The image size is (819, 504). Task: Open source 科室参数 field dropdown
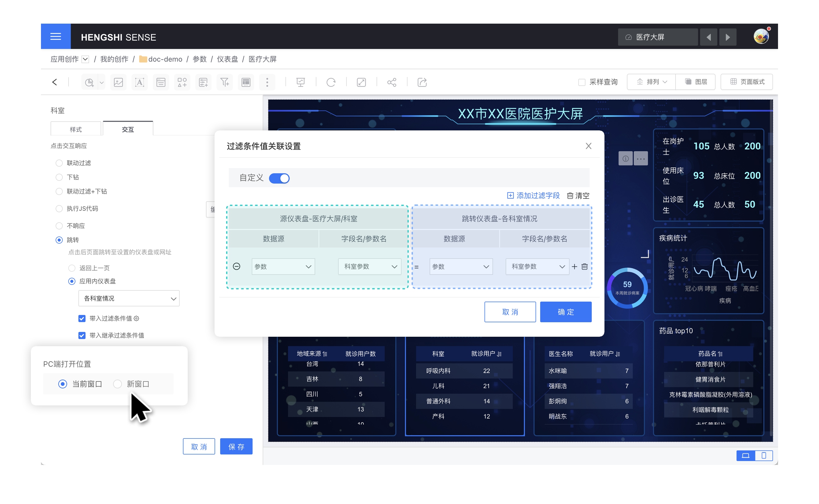[x=369, y=267]
